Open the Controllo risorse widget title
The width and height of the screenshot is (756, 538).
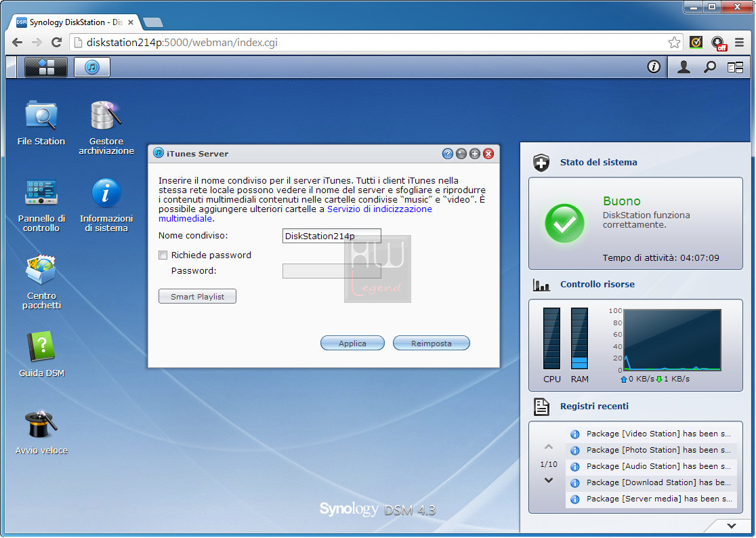[x=597, y=285]
